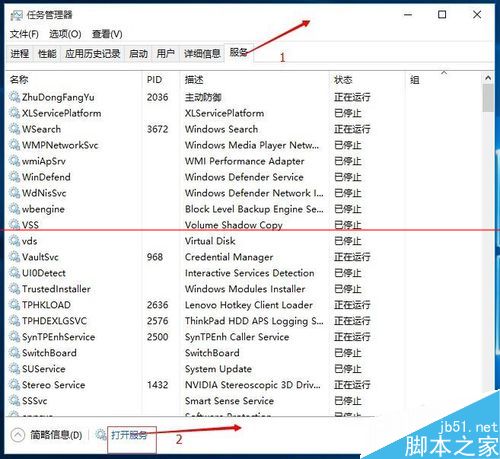Switch to the 性能 tab

(47, 53)
